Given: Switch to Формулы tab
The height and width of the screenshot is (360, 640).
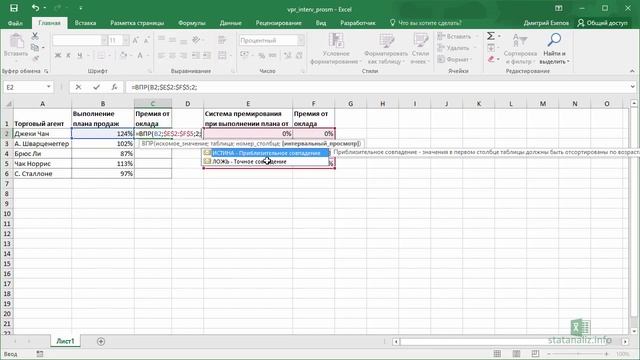Looking at the screenshot, I should pyautogui.click(x=191, y=23).
